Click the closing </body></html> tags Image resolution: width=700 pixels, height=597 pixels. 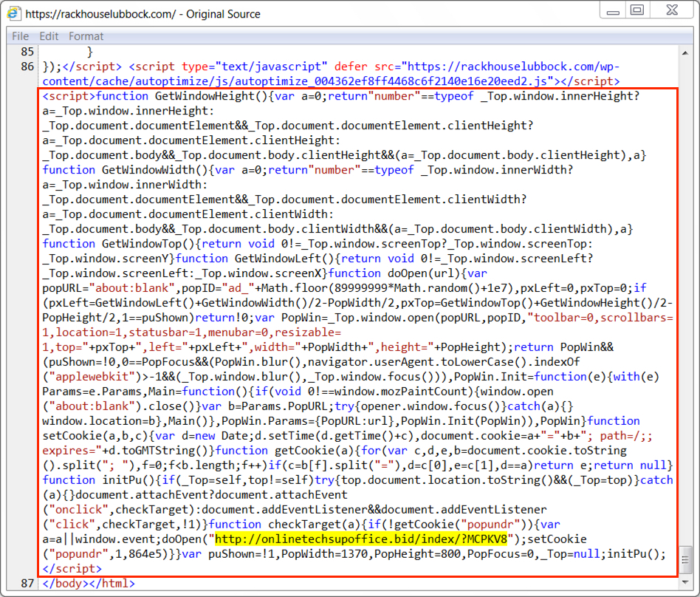coord(89,583)
